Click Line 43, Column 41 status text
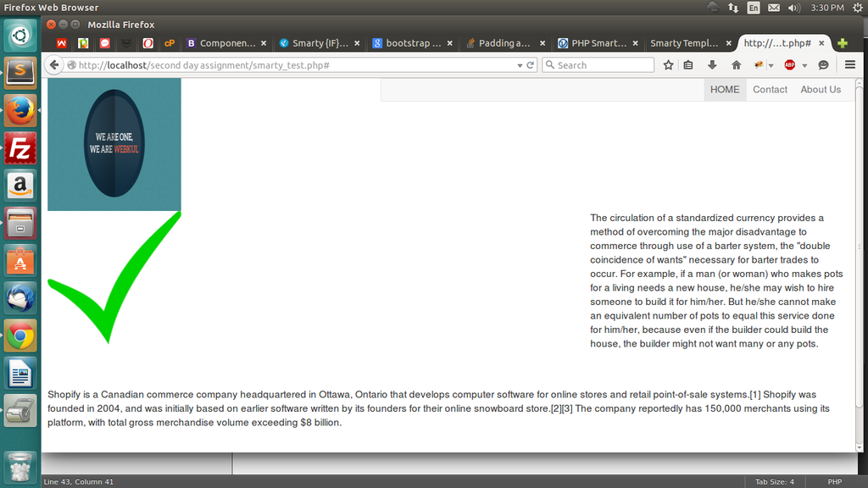The height and width of the screenshot is (488, 868). tap(79, 482)
